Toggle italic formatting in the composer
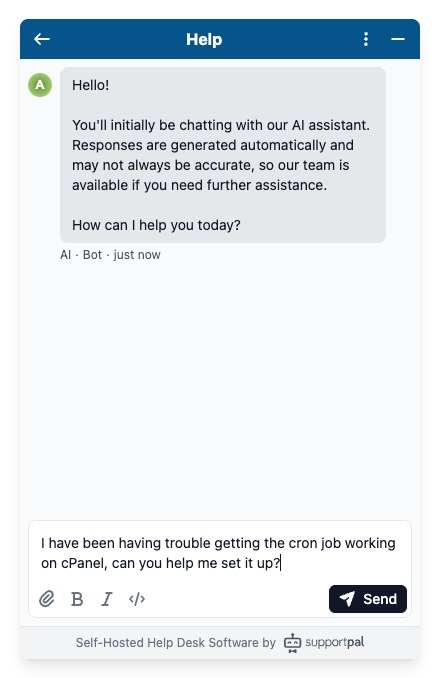Image resolution: width=440 pixels, height=678 pixels. tap(107, 599)
